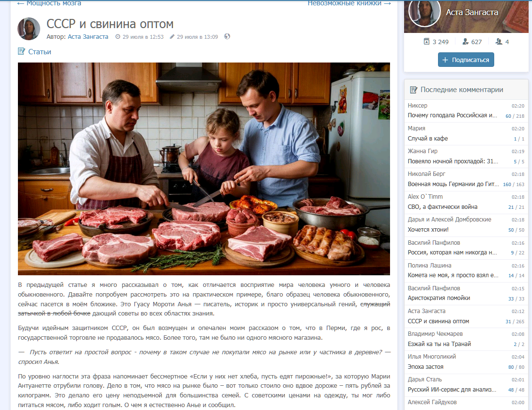Viewport: 532px width, 410px height.
Task: Click the globe visibility icon near dates
Action: (x=227, y=36)
